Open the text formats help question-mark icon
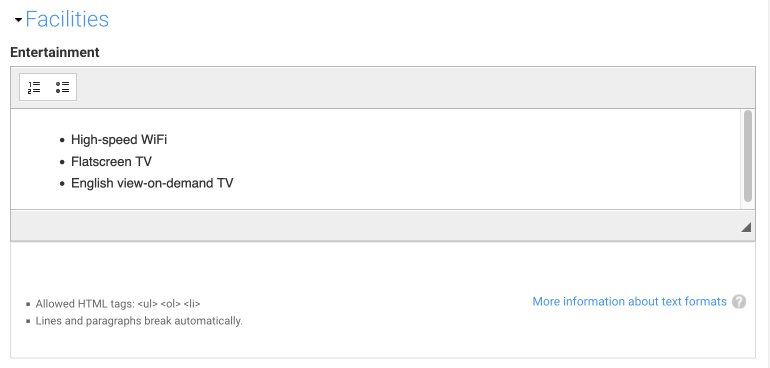770x368 pixels. [739, 302]
